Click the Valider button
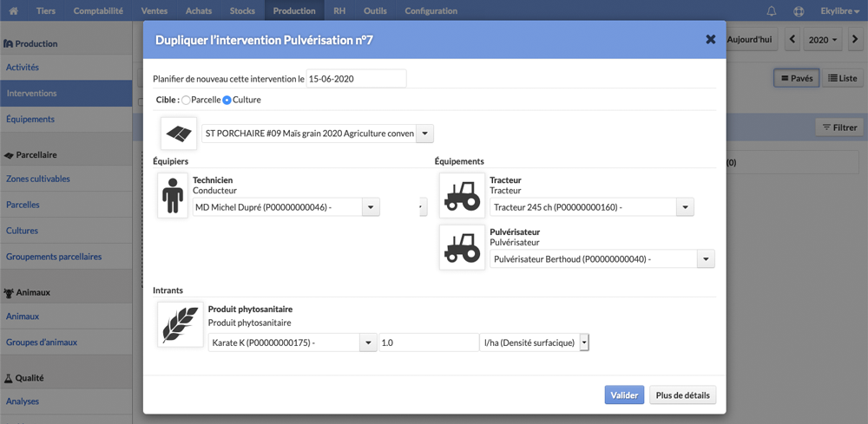 (x=624, y=395)
